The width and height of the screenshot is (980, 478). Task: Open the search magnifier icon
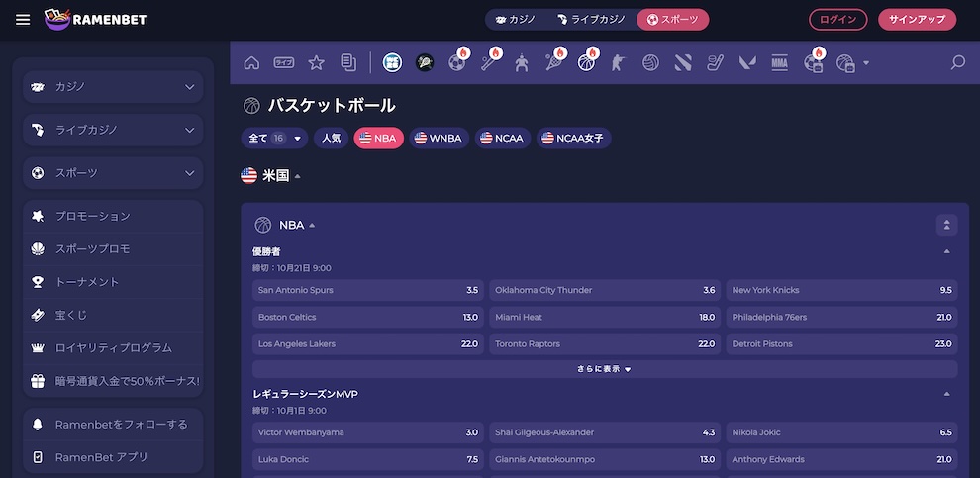tap(957, 62)
